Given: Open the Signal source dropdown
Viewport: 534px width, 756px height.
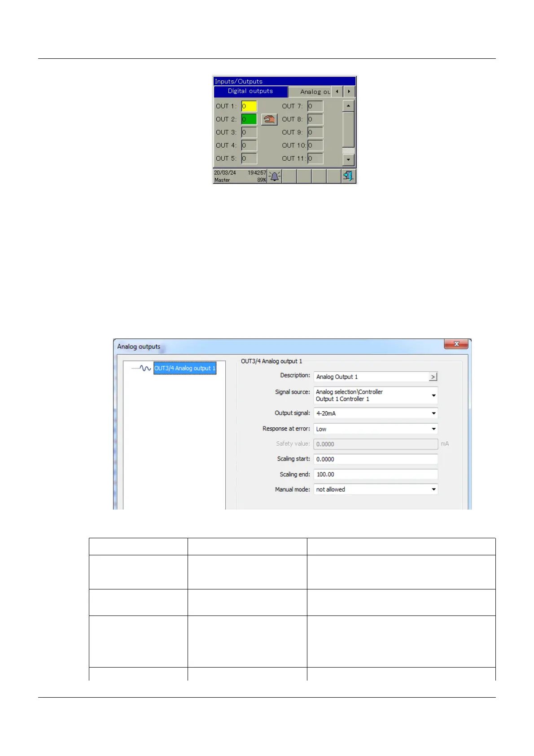Looking at the screenshot, I should [376, 396].
